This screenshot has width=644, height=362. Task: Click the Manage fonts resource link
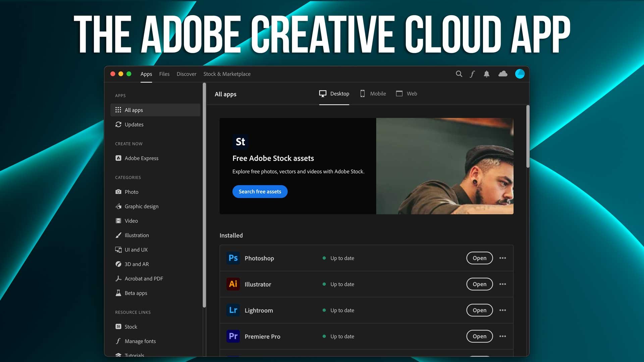[x=140, y=341]
